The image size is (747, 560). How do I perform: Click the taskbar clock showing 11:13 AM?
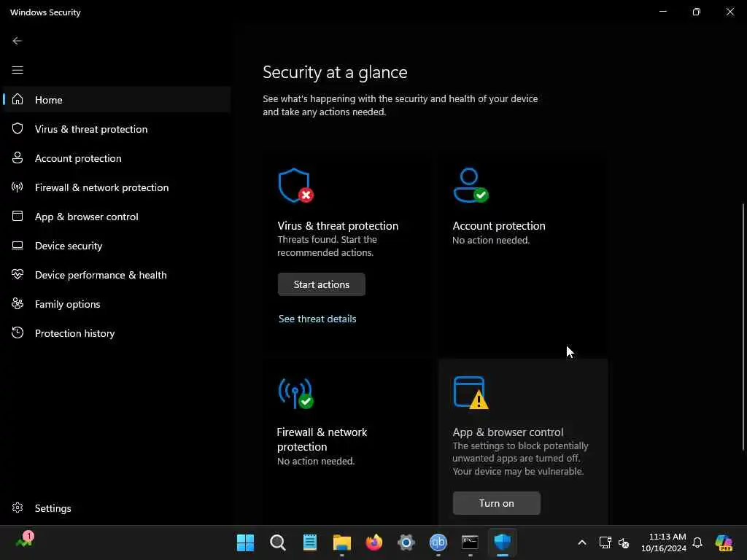click(664, 542)
